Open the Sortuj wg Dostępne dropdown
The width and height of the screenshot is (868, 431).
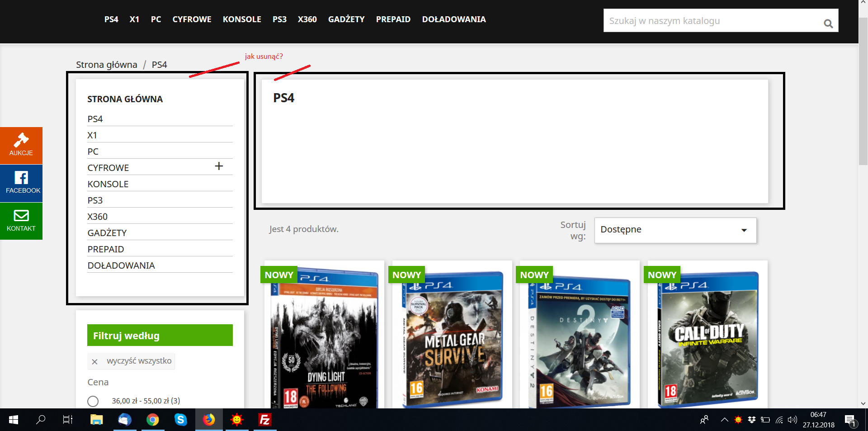(675, 230)
